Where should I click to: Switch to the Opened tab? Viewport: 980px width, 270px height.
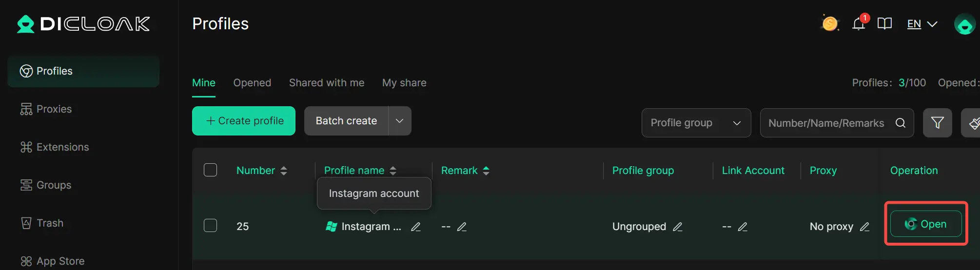pos(252,83)
